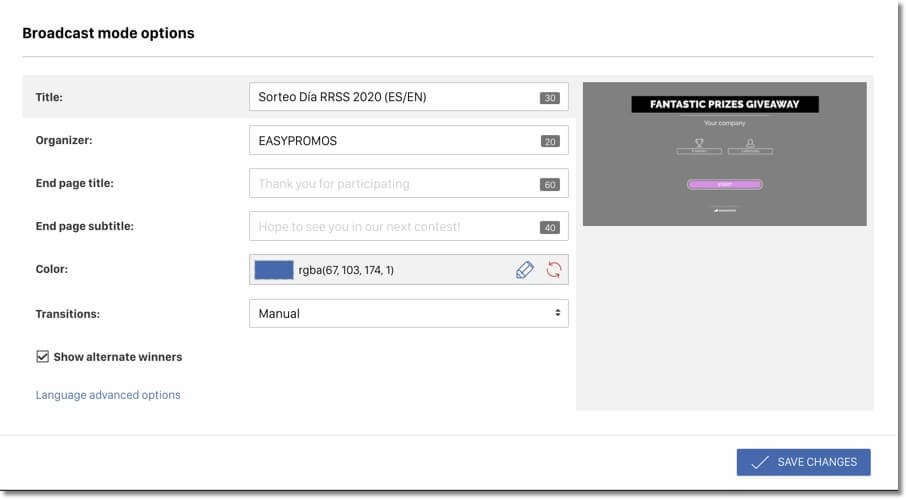906x499 pixels.
Task: Toggle the Show alternate winners checkbox
Action: [43, 356]
